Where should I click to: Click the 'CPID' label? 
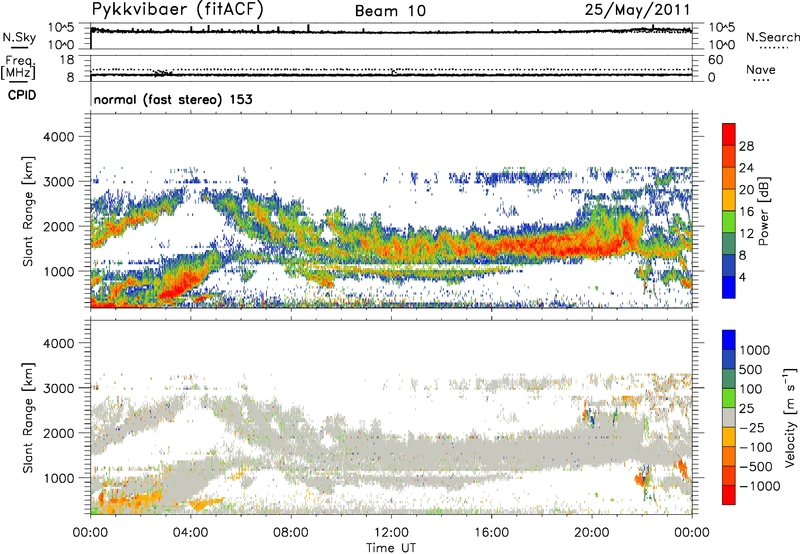click(x=22, y=95)
